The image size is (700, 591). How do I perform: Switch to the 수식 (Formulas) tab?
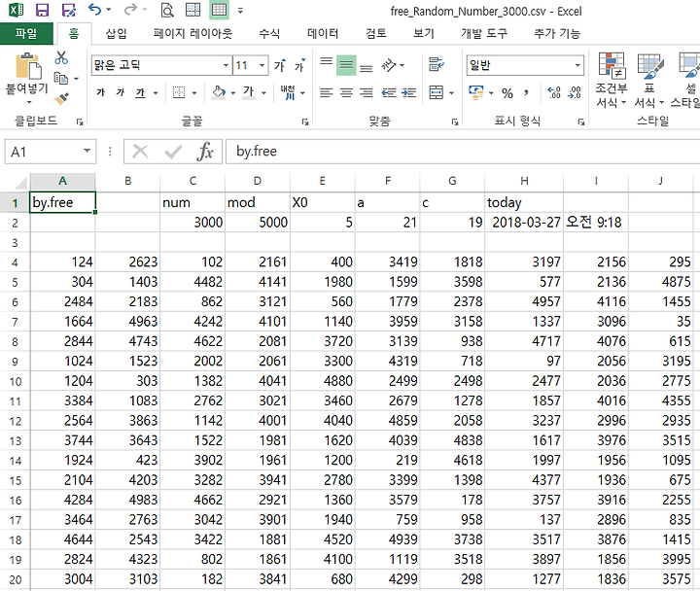point(269,33)
